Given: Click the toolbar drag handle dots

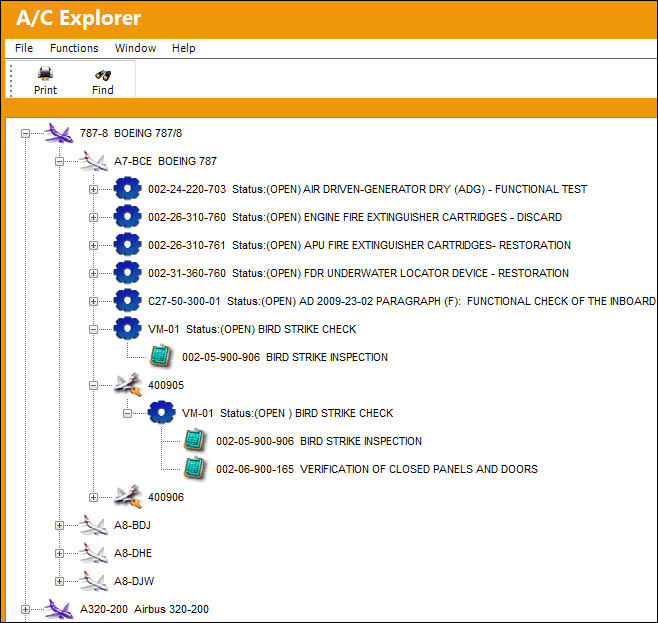Looking at the screenshot, I should pyautogui.click(x=10, y=81).
